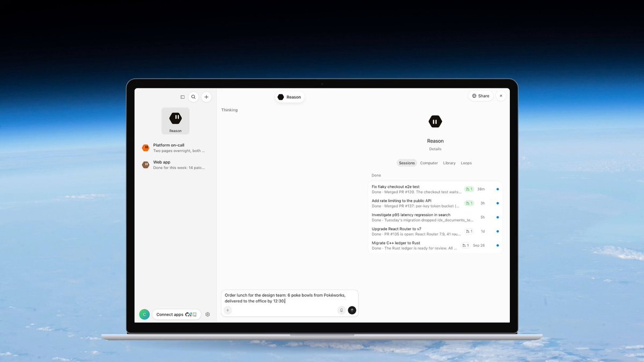Screen dimensions: 644x362
Task: Open the 'Upgrade React Router to v7' session
Action: pos(435,231)
